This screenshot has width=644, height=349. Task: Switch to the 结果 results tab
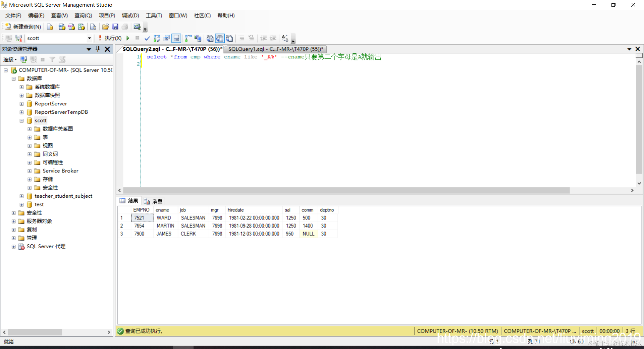129,201
